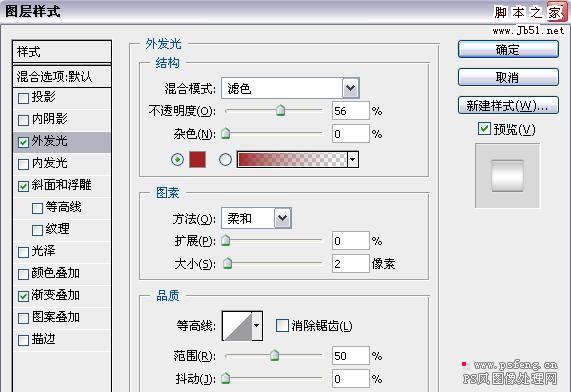Click the 杂色 noise slider handle

point(226,133)
